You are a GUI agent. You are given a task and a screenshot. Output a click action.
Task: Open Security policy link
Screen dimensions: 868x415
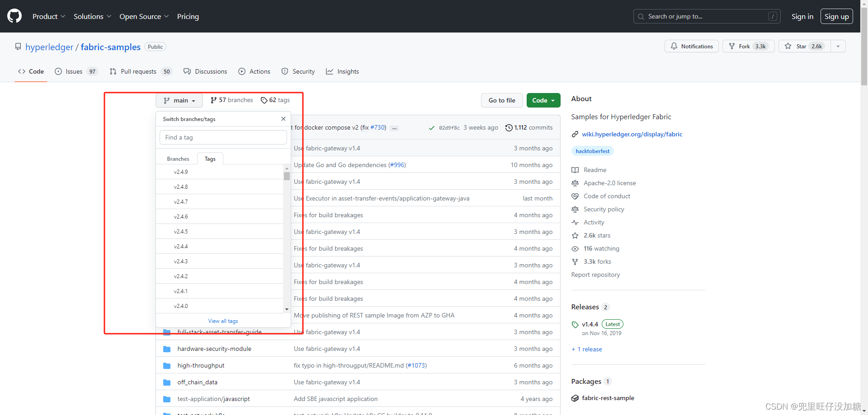(x=598, y=209)
